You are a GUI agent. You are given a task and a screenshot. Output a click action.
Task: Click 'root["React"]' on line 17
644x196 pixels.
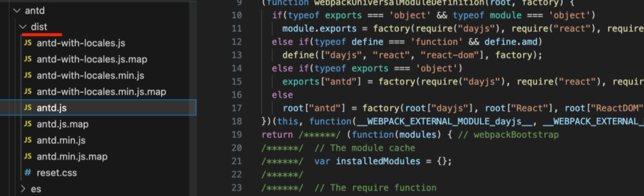point(519,108)
